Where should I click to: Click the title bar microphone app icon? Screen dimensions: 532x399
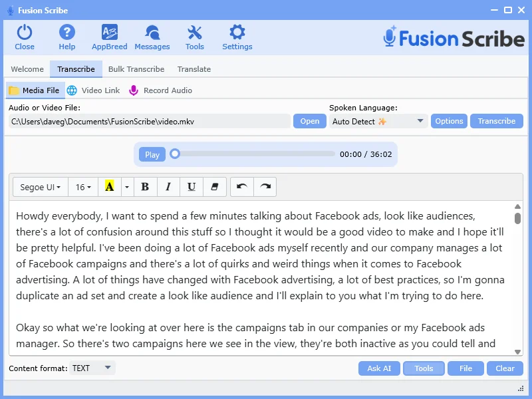tap(11, 11)
